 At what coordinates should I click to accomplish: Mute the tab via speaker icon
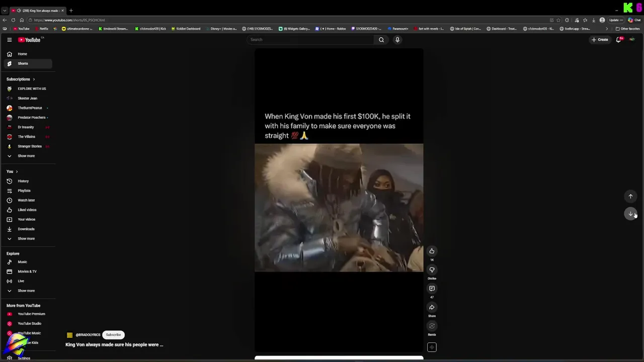[x=19, y=11]
